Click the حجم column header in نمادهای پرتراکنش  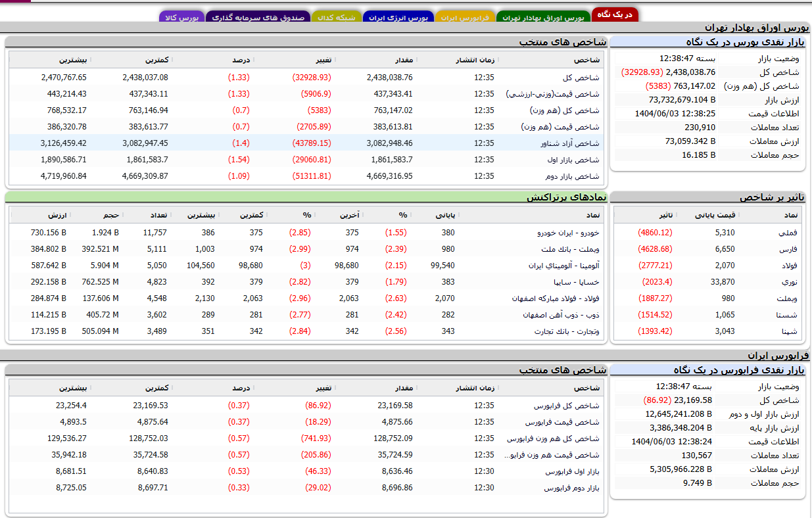[110, 215]
